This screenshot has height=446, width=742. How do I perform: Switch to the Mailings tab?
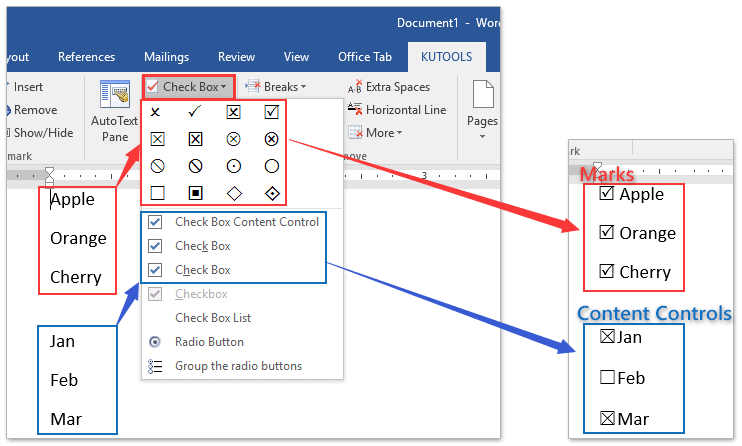click(x=167, y=57)
